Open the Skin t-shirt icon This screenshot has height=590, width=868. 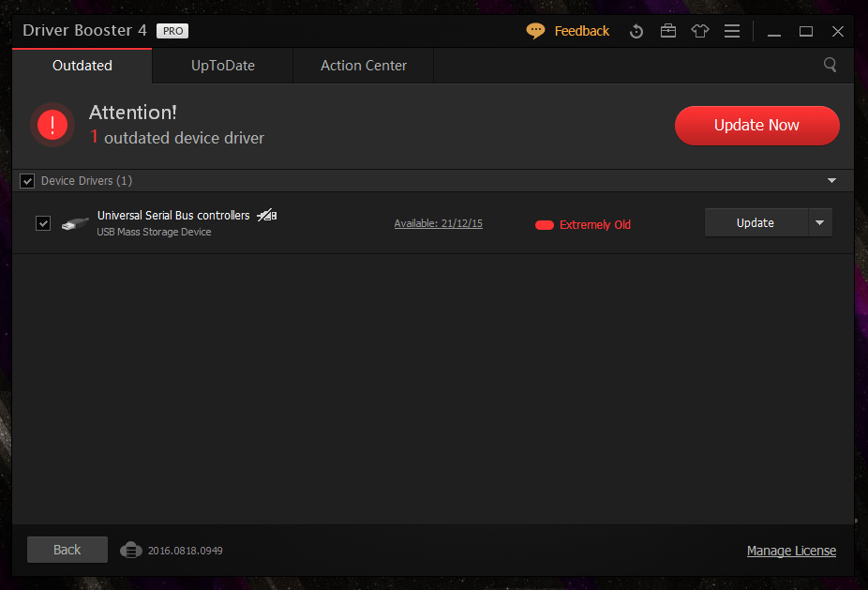[700, 31]
